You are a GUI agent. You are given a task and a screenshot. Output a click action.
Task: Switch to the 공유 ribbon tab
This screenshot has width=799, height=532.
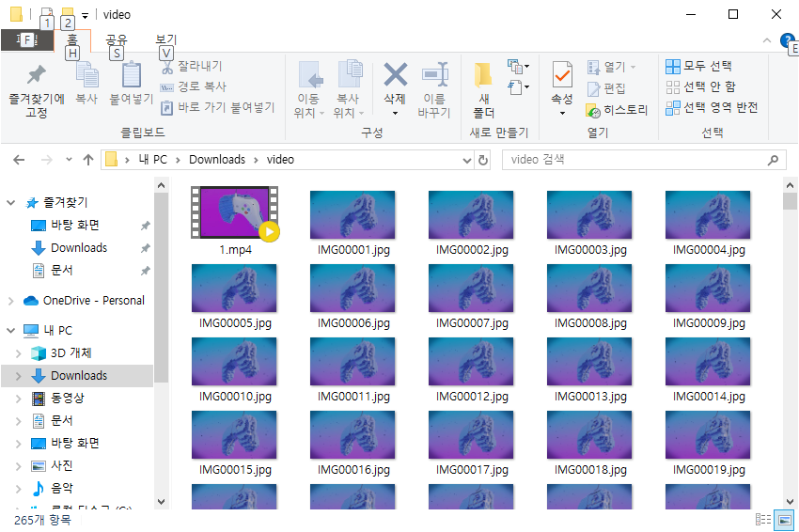117,39
